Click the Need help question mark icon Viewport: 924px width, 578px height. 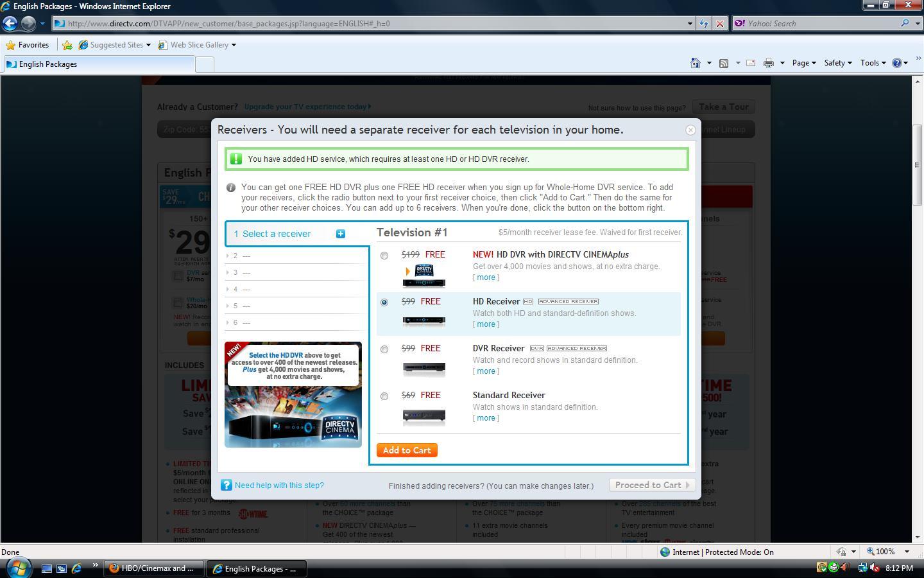226,485
